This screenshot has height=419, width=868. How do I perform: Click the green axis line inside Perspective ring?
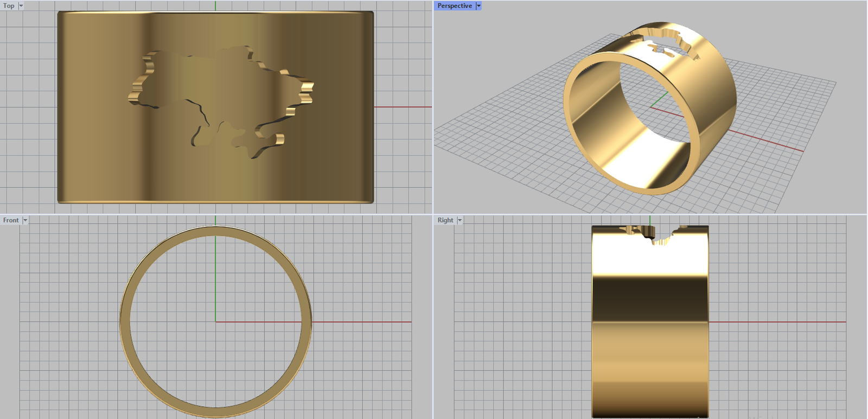660,99
